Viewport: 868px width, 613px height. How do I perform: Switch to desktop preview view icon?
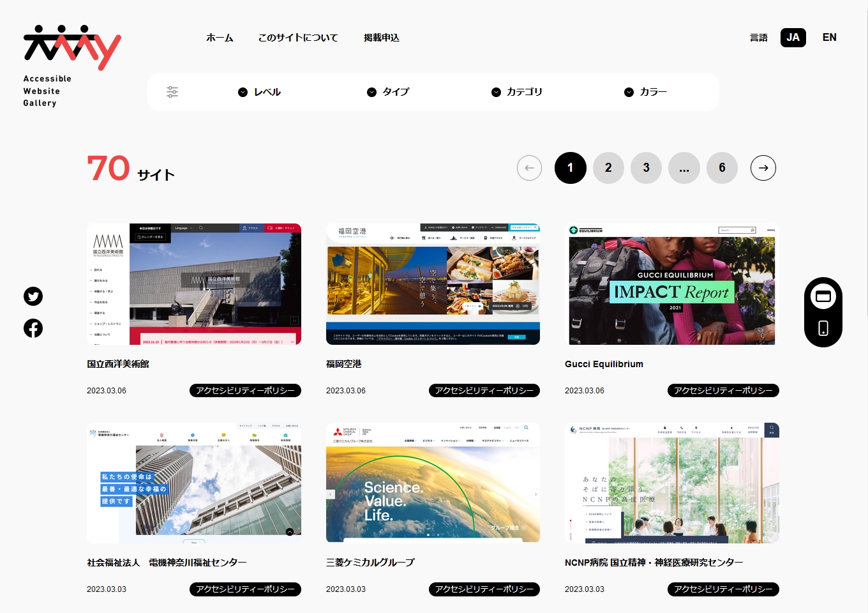pyautogui.click(x=823, y=296)
